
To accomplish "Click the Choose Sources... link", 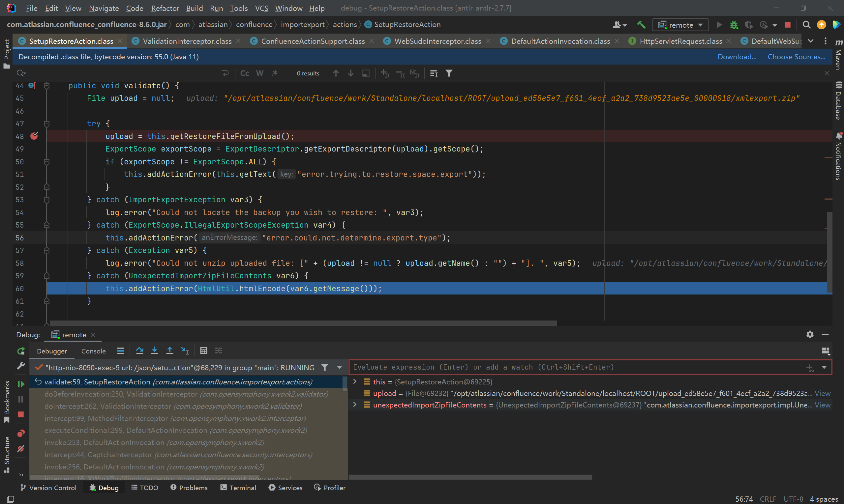I will (x=796, y=57).
